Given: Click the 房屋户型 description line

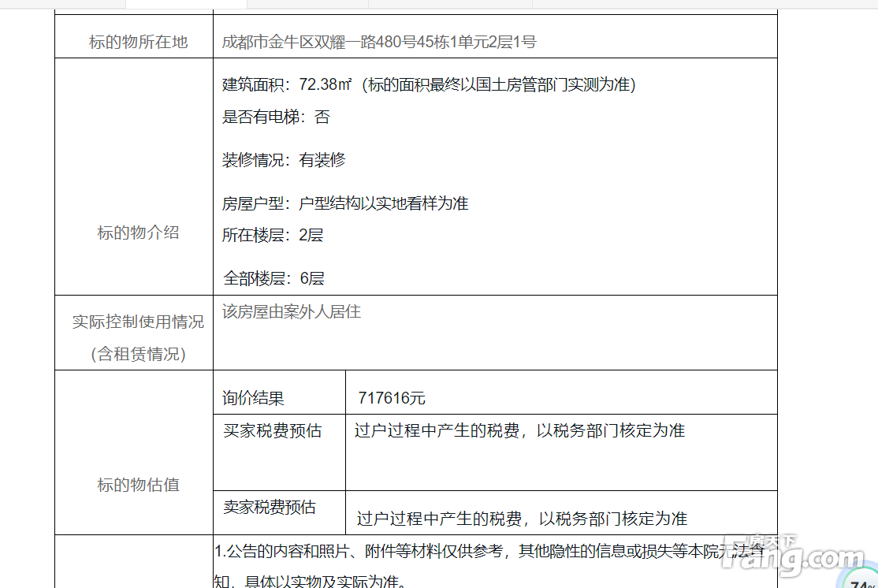Looking at the screenshot, I should (x=345, y=203).
